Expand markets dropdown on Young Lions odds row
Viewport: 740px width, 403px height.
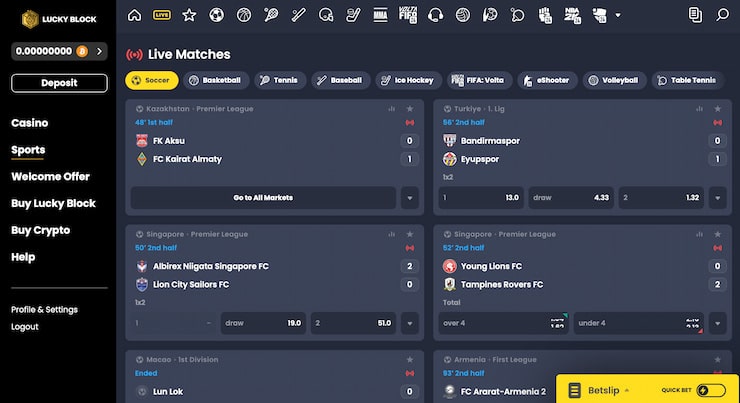coord(717,323)
